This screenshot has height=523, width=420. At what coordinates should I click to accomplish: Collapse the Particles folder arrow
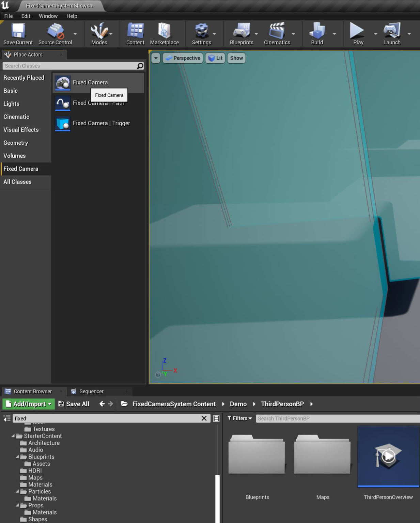tap(17, 491)
